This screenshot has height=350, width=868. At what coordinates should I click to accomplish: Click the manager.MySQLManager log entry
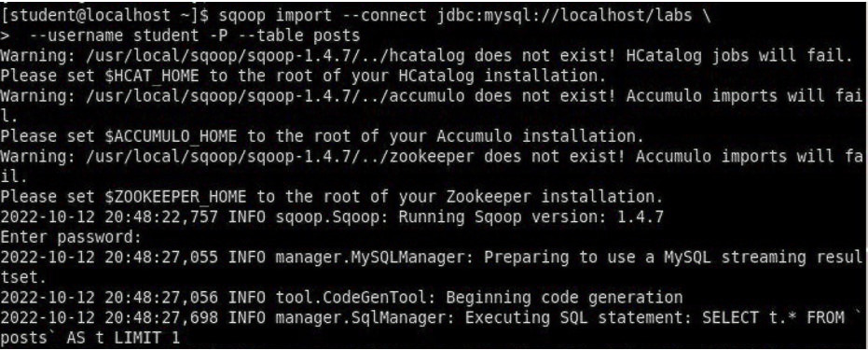click(x=432, y=267)
